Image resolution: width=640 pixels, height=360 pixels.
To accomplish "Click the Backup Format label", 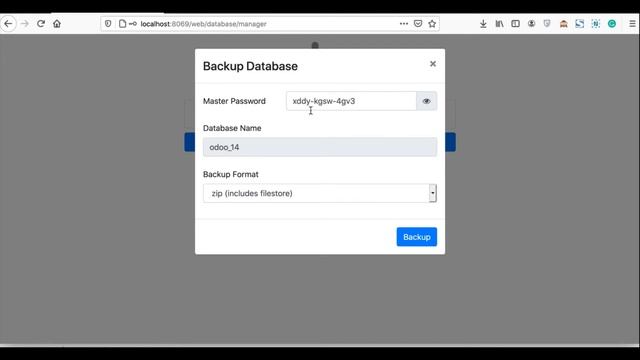I will click(231, 174).
